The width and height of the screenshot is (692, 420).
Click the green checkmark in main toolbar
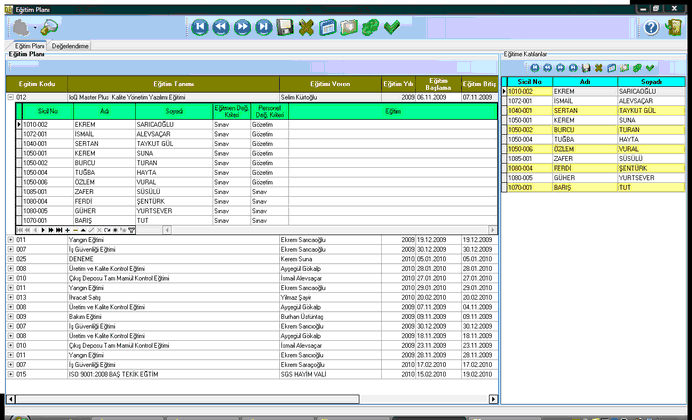(391, 27)
